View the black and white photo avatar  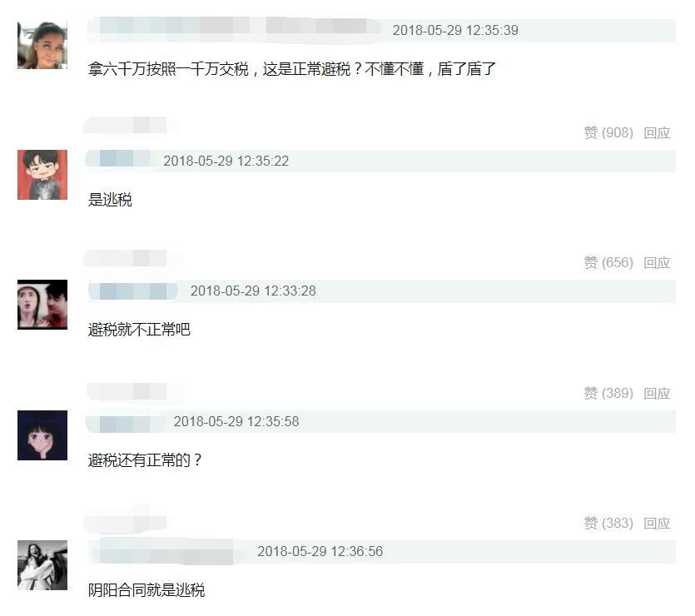point(42,565)
